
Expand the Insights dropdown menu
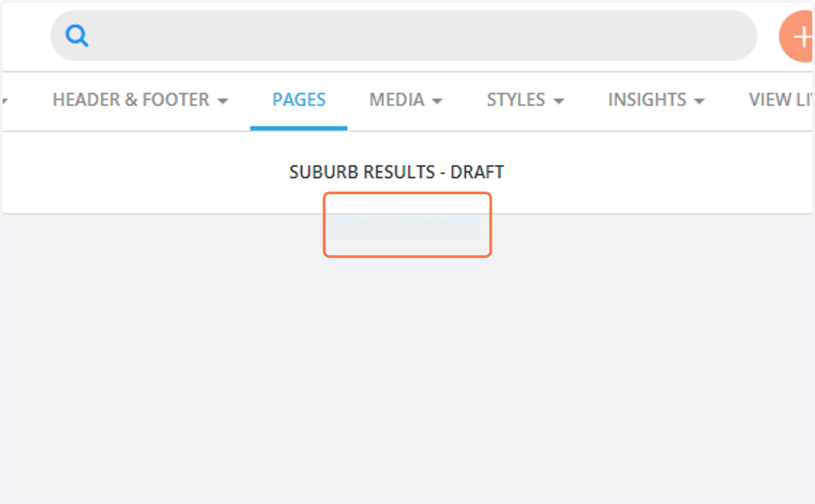click(x=656, y=100)
